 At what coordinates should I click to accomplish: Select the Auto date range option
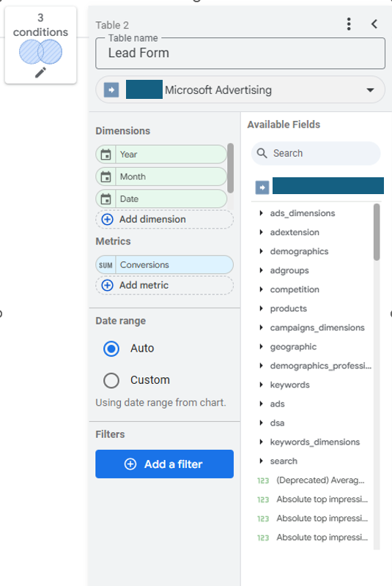111,349
